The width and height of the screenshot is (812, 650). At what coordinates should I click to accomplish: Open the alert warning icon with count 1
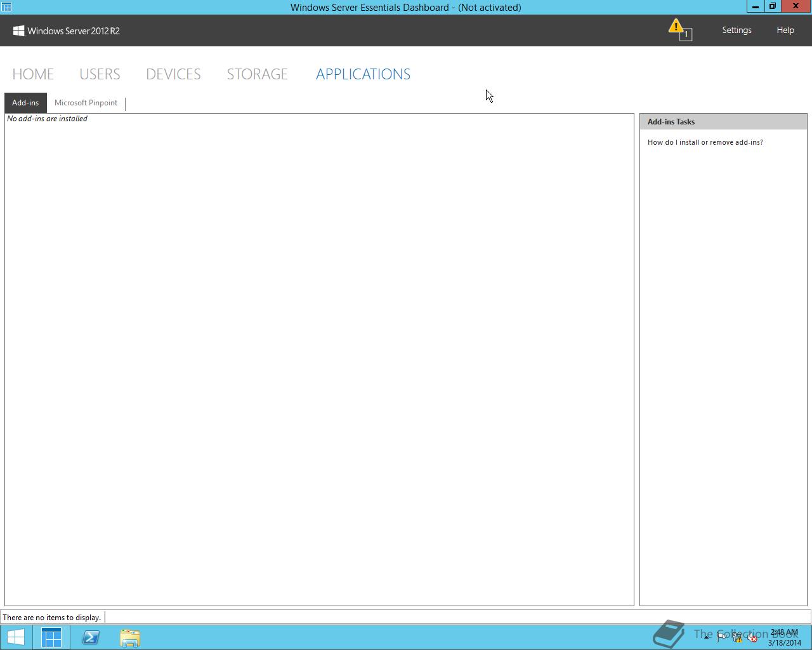click(680, 29)
